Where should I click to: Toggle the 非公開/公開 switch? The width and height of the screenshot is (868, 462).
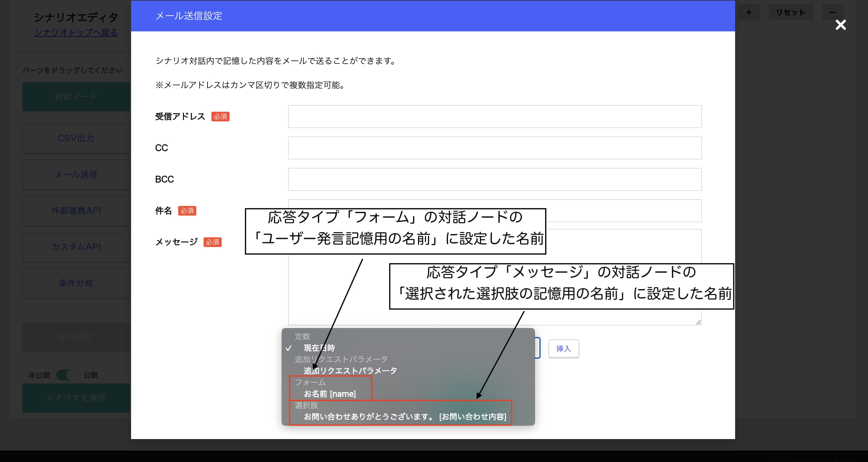(x=67, y=375)
